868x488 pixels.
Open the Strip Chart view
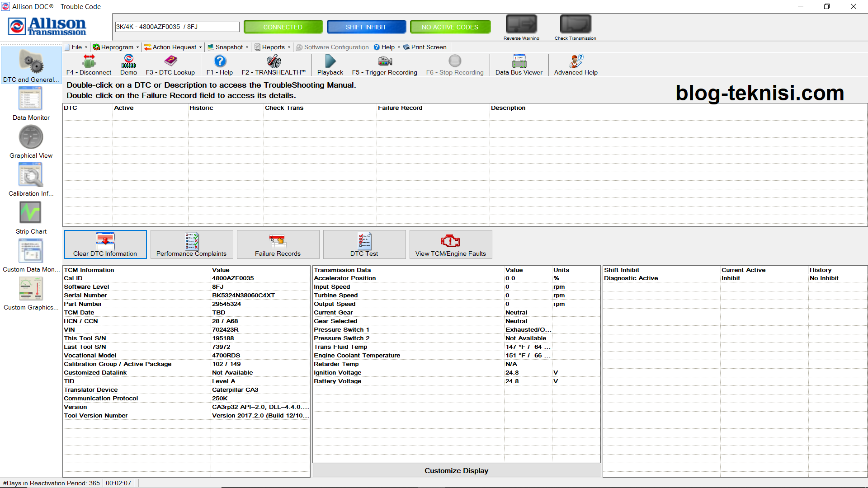tap(31, 218)
